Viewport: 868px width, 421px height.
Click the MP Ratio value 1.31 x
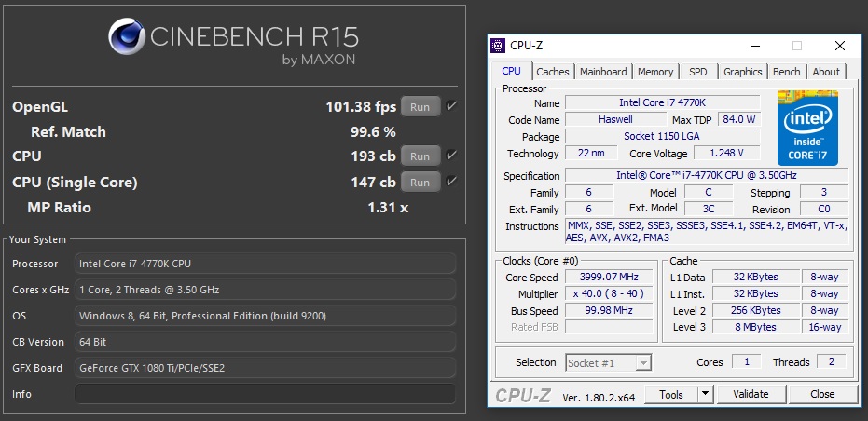(x=388, y=208)
